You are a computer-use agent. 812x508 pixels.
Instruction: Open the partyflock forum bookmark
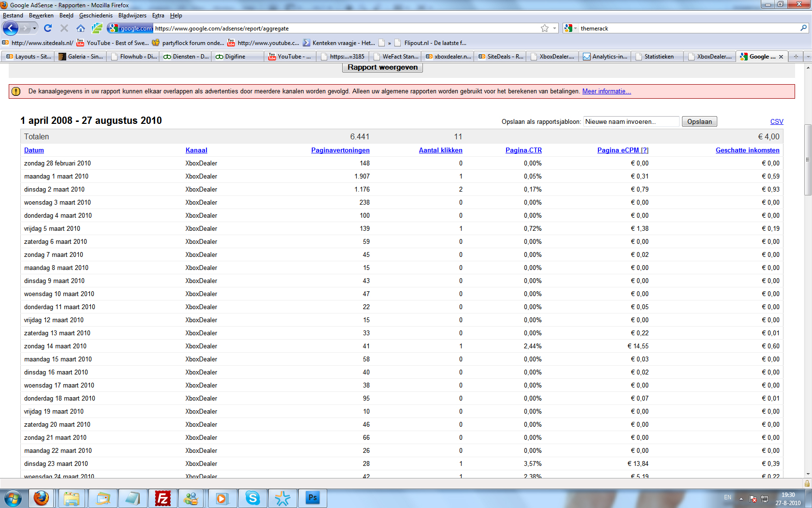[188, 43]
